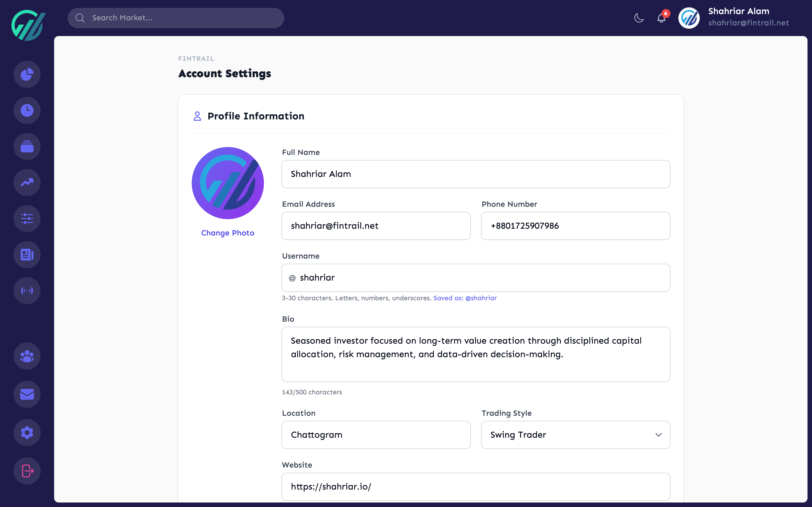The image size is (812, 507).
Task: Toggle dark mode with the moon icon
Action: click(x=639, y=18)
